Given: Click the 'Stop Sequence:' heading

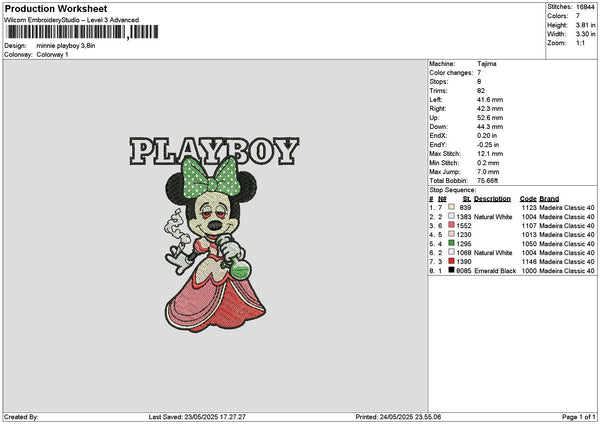Looking at the screenshot, I should click(x=453, y=190).
